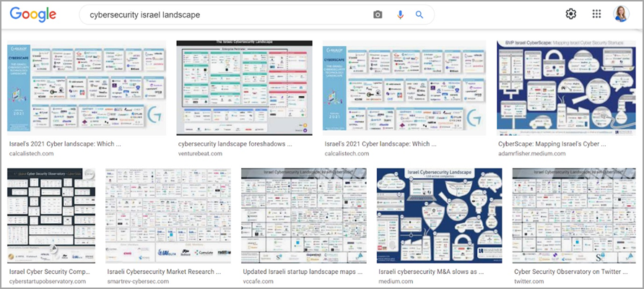Open the vccafe.com startup landscape thumbnail
644x289 pixels.
point(303,215)
